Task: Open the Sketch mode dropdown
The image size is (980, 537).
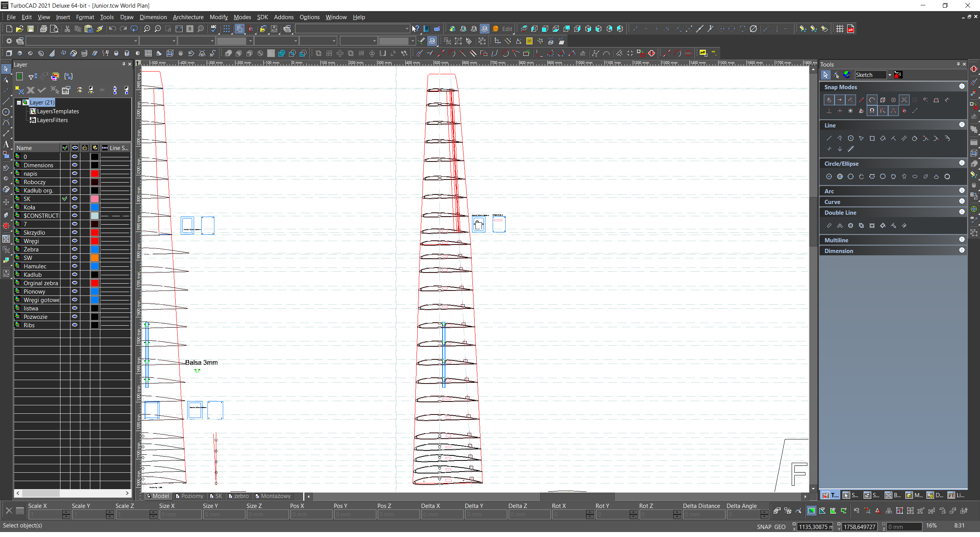Action: 889,75
